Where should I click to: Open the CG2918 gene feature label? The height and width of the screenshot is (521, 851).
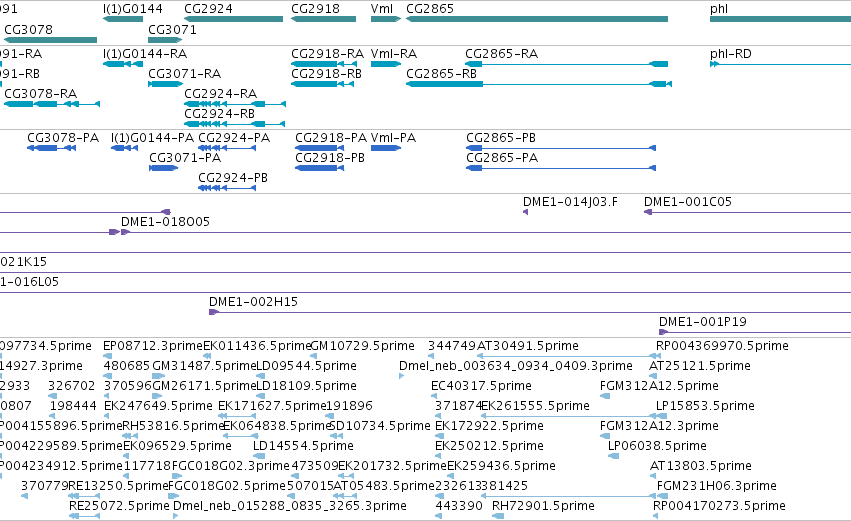(x=315, y=9)
